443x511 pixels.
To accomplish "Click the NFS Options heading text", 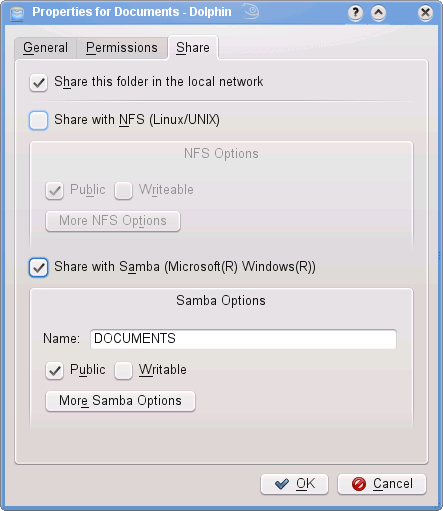I will pyautogui.click(x=221, y=154).
